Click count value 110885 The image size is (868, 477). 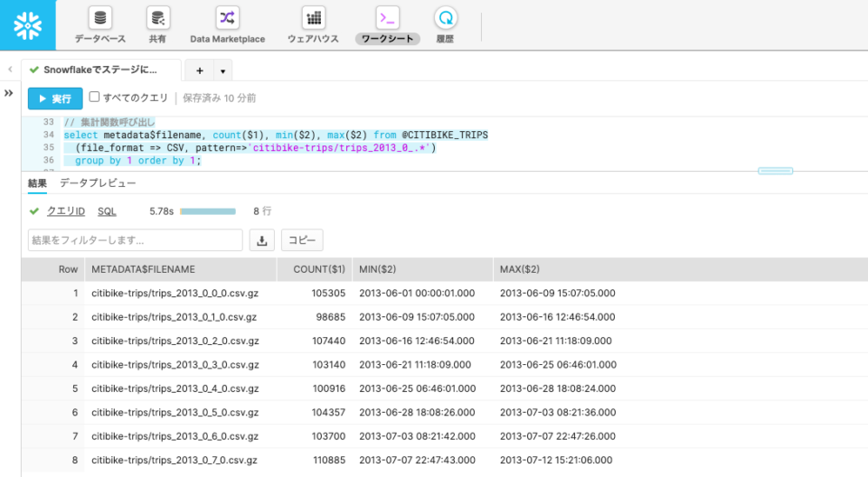point(329,460)
